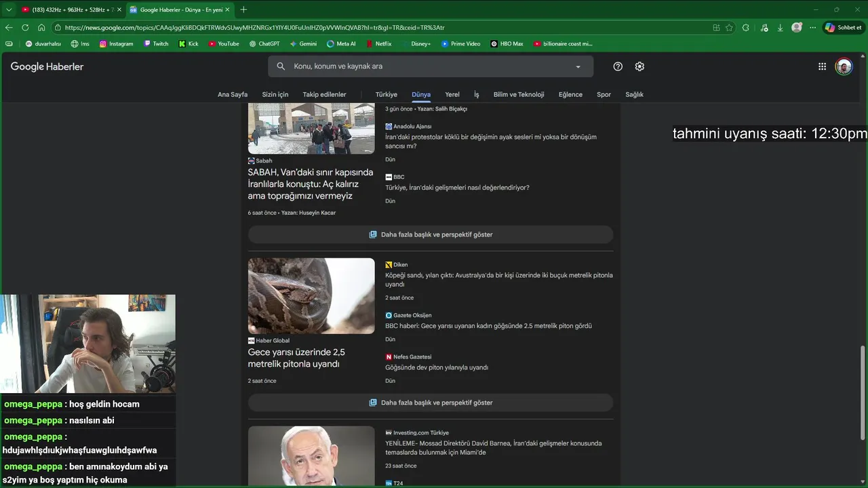Viewport: 868px width, 488px height.
Task: Open the Gemini bookmark
Action: pos(303,43)
